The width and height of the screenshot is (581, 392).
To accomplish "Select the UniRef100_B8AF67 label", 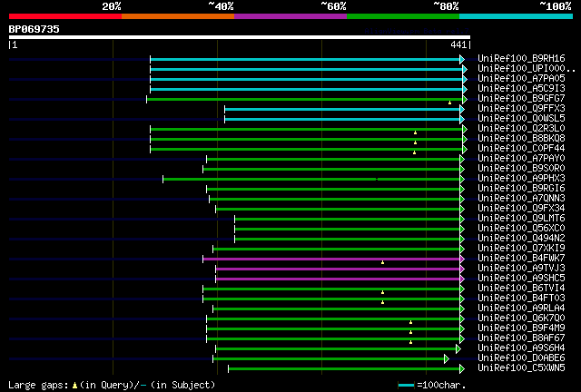I will [x=521, y=338].
